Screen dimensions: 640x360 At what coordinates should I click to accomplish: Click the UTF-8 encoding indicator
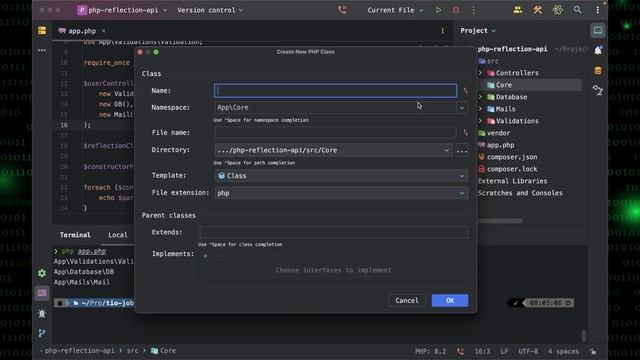(x=528, y=351)
